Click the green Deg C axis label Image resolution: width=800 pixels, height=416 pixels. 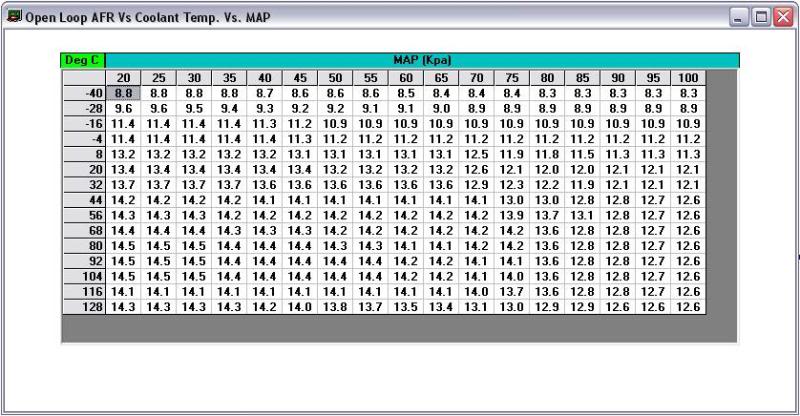[x=83, y=60]
